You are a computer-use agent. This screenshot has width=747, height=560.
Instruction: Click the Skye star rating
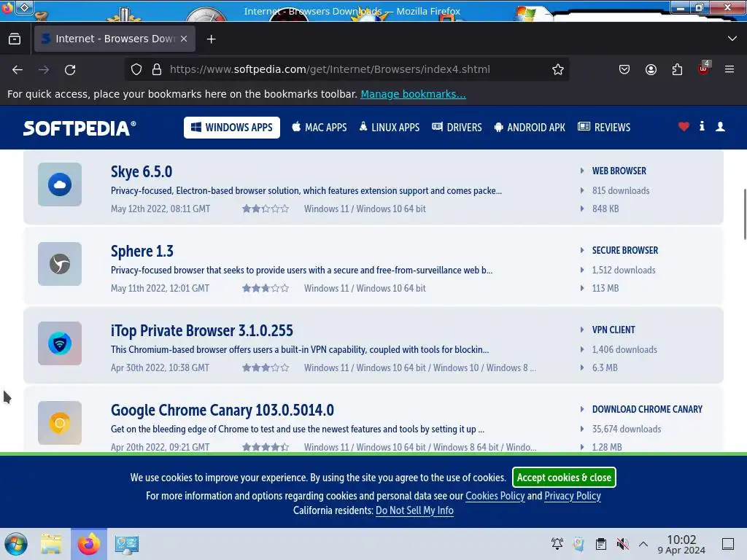266,209
